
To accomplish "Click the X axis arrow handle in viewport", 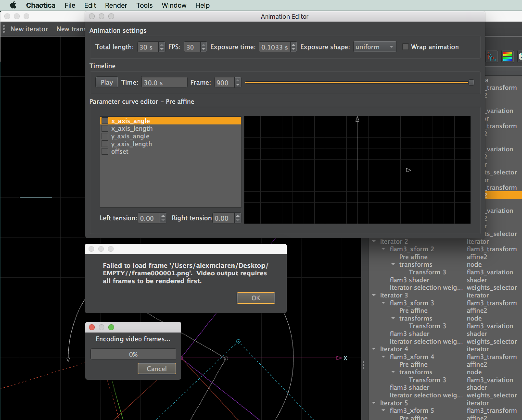I will (339, 358).
